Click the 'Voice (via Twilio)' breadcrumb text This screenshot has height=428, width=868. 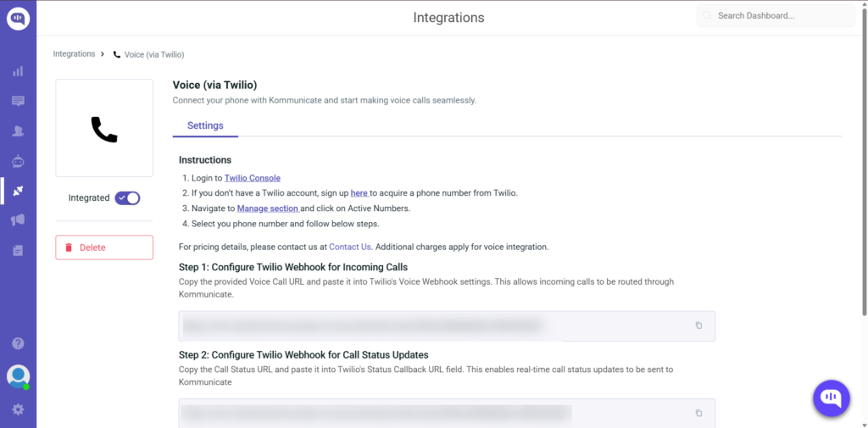(154, 55)
